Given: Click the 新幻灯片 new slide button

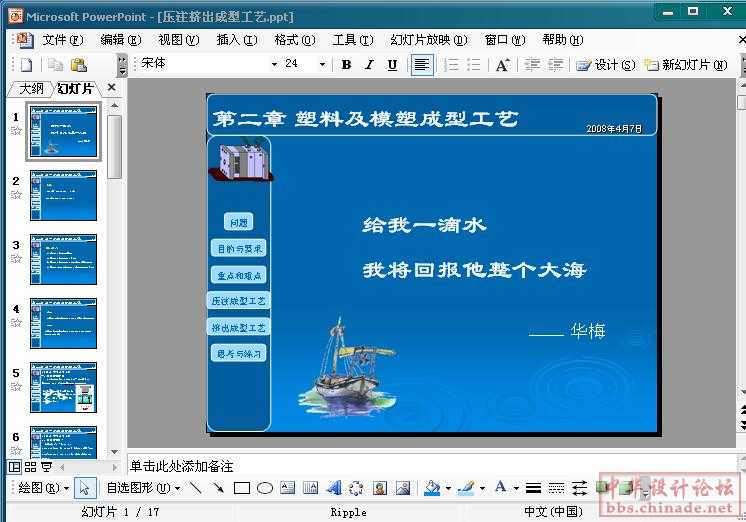Looking at the screenshot, I should point(692,64).
